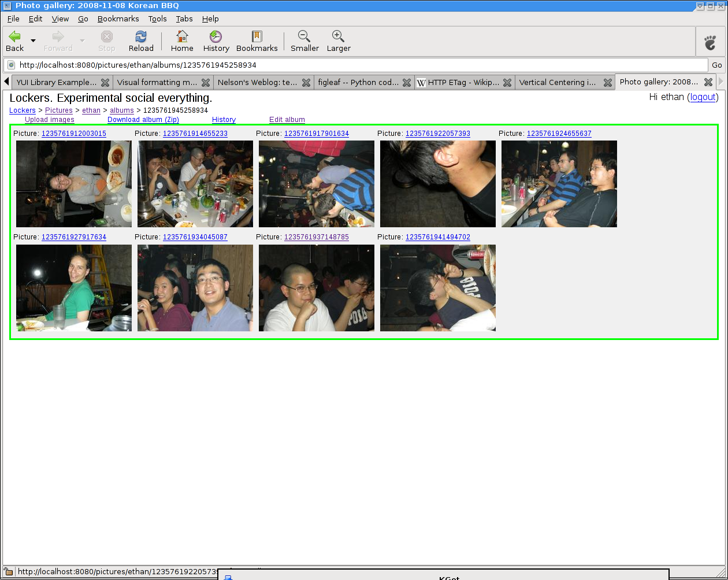Click the Edit album link
The image size is (728, 580).
point(287,120)
